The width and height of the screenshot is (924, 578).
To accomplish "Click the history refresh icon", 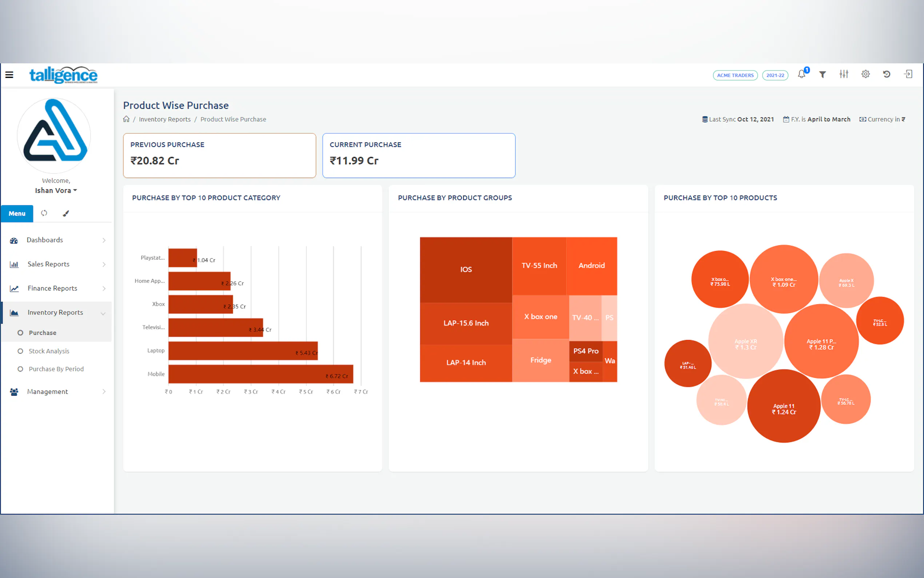I will point(887,74).
